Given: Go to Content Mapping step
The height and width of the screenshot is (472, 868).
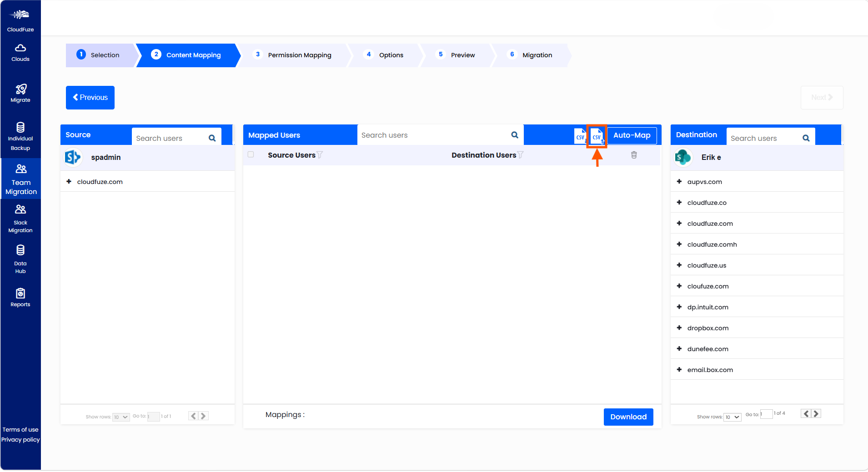Looking at the screenshot, I should (187, 55).
